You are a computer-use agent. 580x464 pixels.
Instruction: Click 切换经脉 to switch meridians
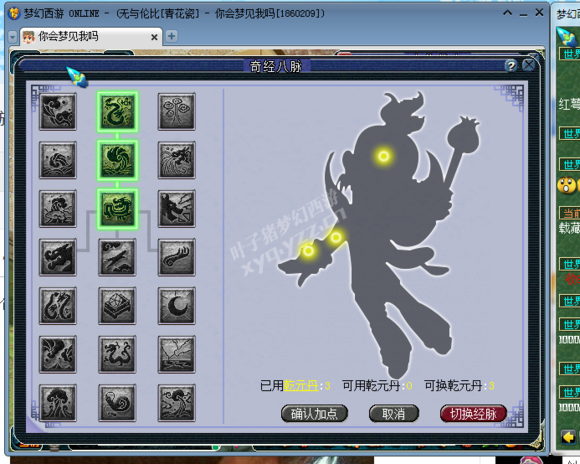[x=473, y=414]
